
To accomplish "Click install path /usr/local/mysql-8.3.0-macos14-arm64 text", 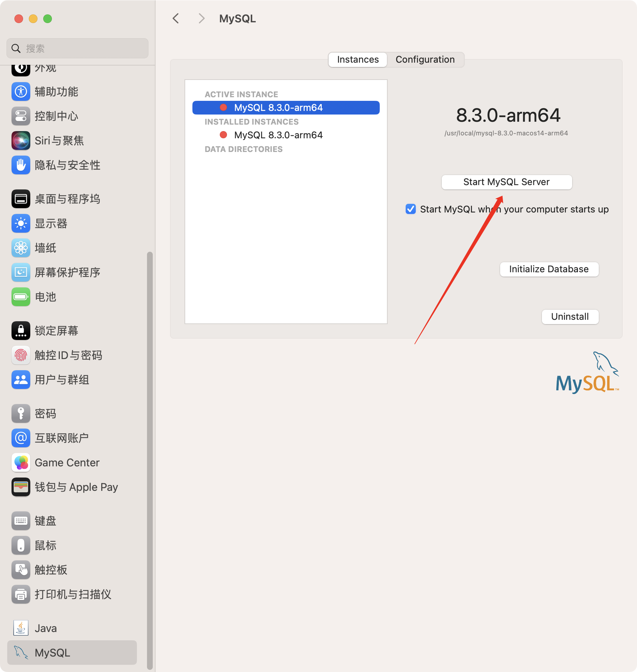I will click(506, 133).
